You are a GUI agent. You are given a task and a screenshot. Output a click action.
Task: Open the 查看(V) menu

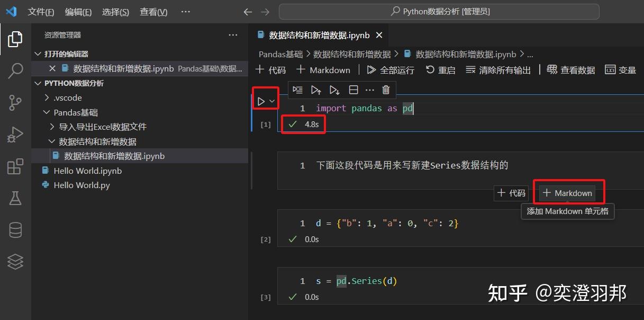point(153,12)
